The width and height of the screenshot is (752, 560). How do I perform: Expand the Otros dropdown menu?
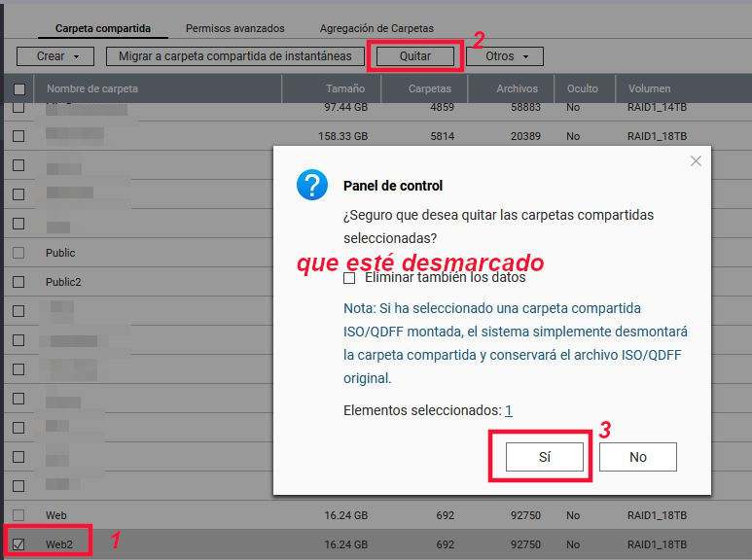(505, 56)
